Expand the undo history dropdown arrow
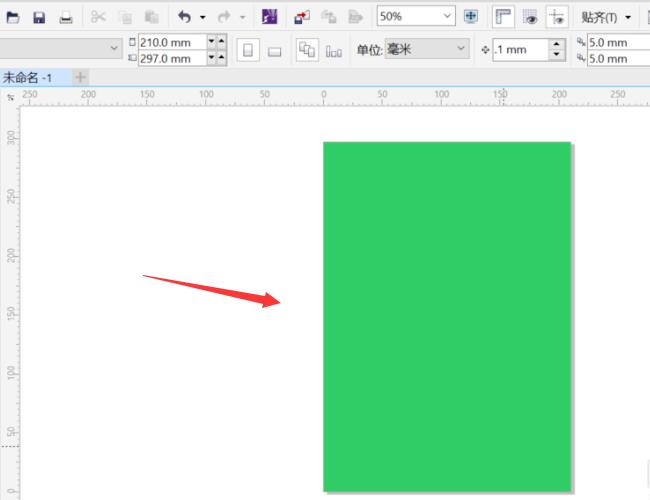 tap(203, 17)
